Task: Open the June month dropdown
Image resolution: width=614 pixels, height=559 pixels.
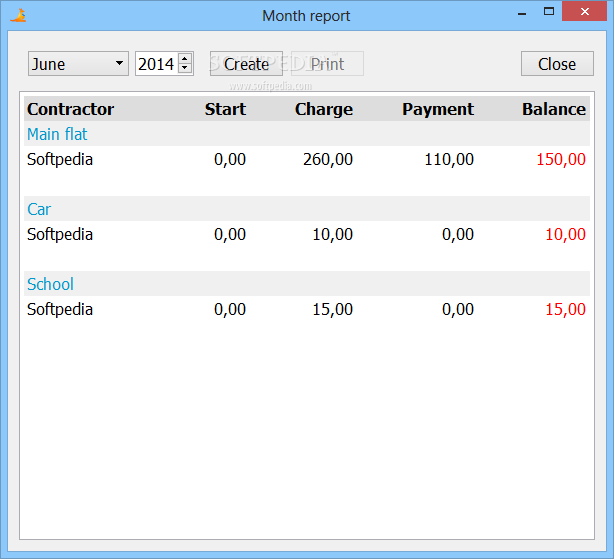Action: pyautogui.click(x=78, y=63)
